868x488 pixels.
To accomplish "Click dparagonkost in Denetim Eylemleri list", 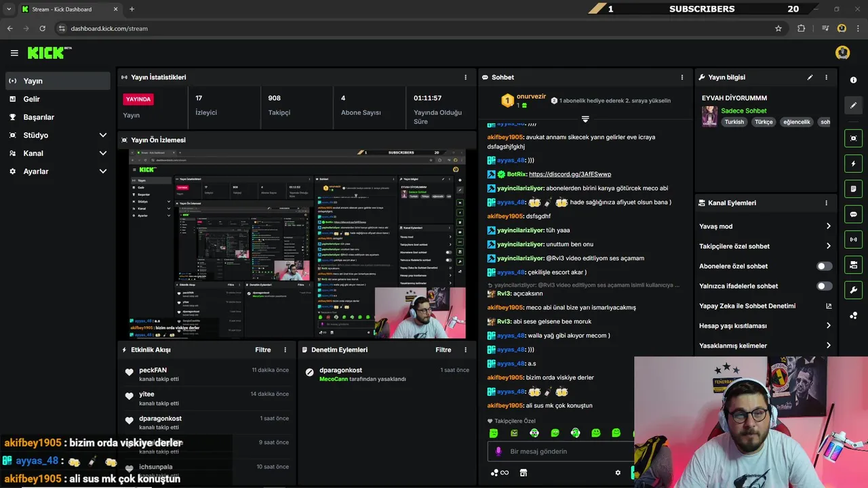I will (x=340, y=370).
